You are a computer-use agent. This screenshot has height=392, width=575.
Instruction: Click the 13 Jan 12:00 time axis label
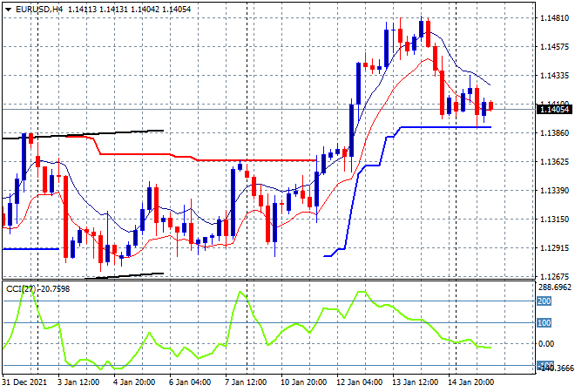415,382
